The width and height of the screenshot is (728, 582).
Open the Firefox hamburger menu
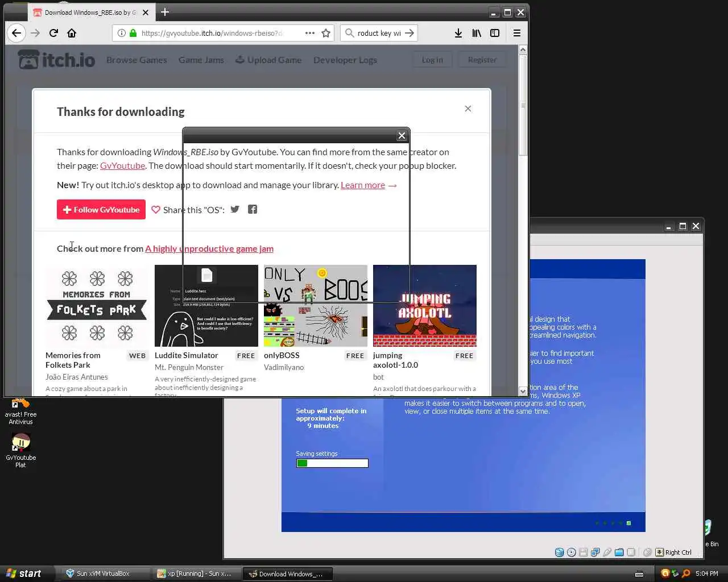click(517, 33)
